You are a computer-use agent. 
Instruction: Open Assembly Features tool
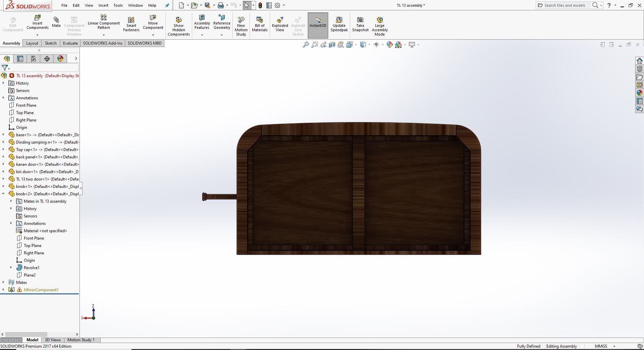tap(202, 22)
